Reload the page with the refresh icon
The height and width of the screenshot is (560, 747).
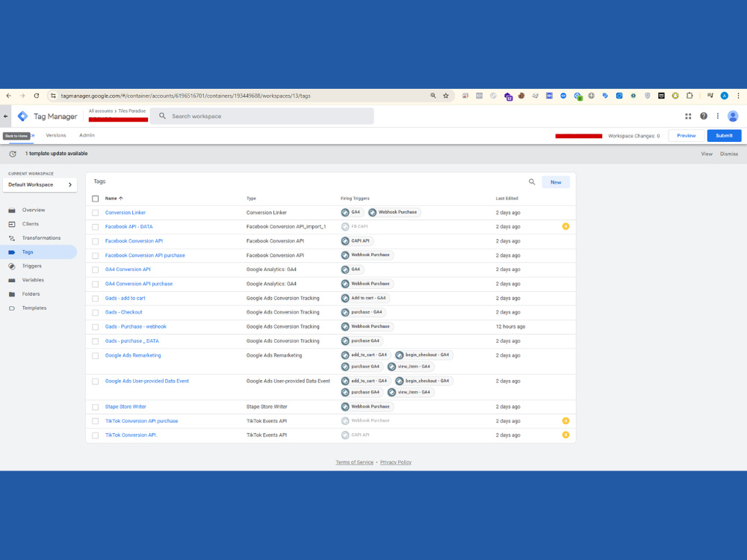[36, 96]
